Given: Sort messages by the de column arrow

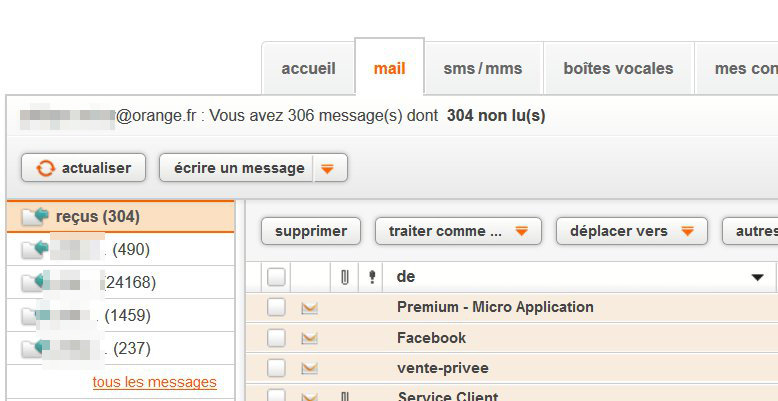Looking at the screenshot, I should pyautogui.click(x=756, y=277).
